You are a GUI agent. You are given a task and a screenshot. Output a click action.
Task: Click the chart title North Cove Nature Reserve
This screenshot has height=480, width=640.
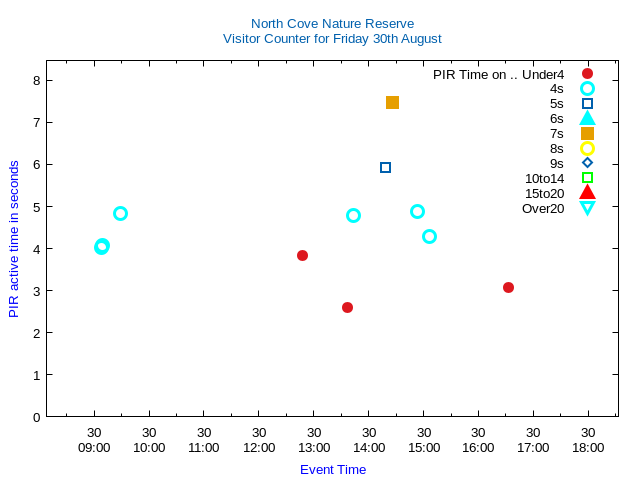click(332, 23)
